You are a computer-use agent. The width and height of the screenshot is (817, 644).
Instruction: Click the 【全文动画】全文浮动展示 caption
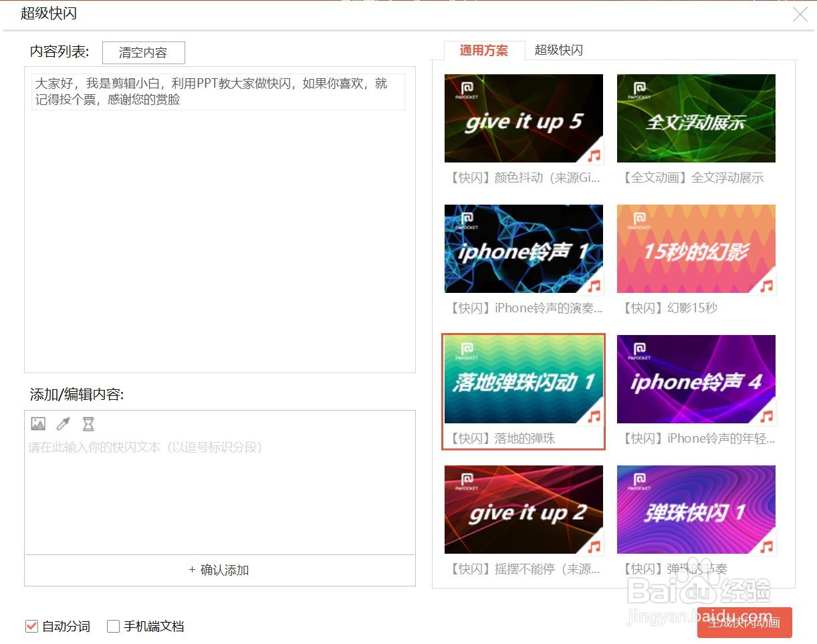(692, 178)
